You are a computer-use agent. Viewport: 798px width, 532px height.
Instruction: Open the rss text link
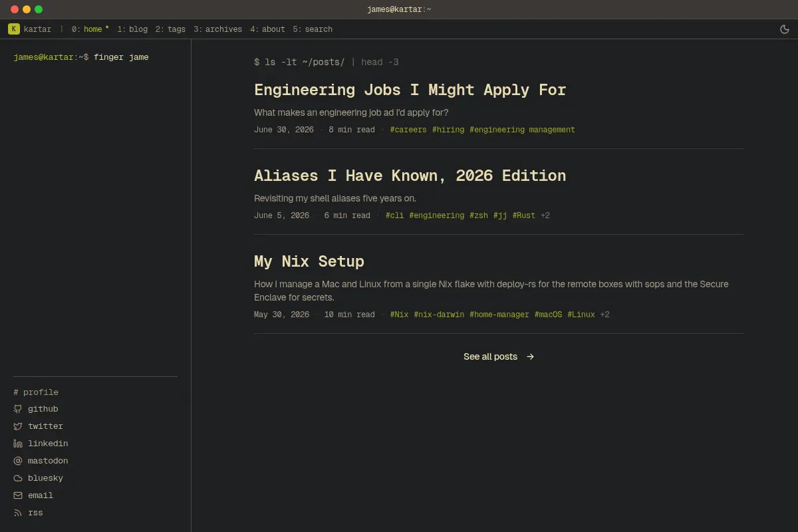click(35, 513)
